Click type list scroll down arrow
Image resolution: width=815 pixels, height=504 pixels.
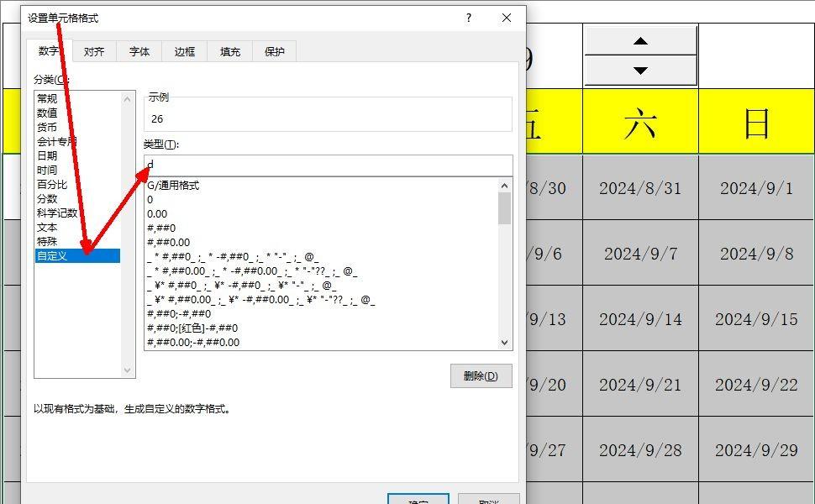[x=504, y=343]
